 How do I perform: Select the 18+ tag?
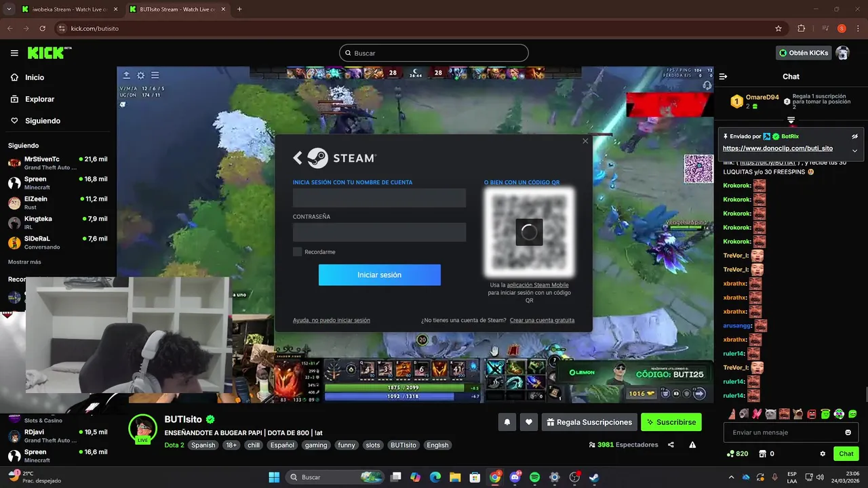click(232, 445)
